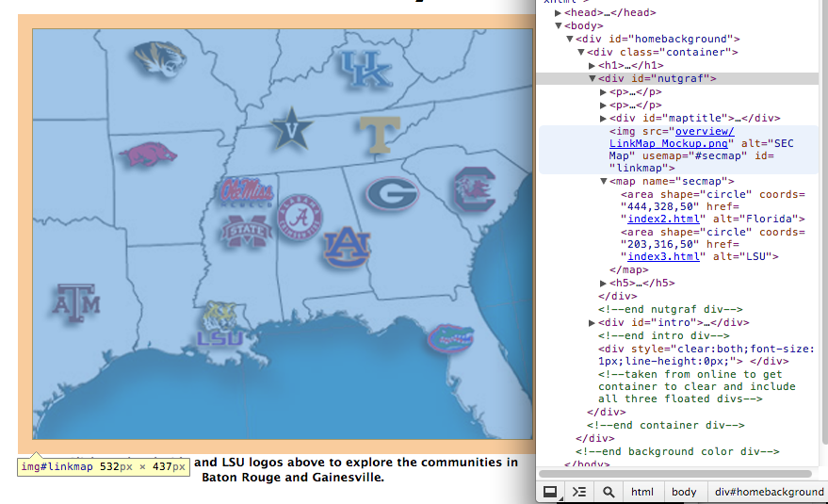Expand the h5 element node

point(604,283)
